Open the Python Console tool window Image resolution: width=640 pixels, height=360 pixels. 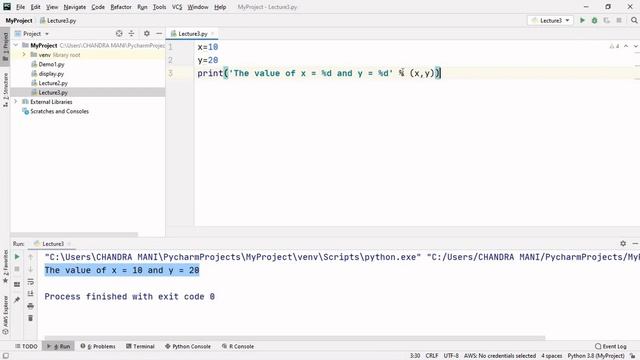pyautogui.click(x=188, y=346)
